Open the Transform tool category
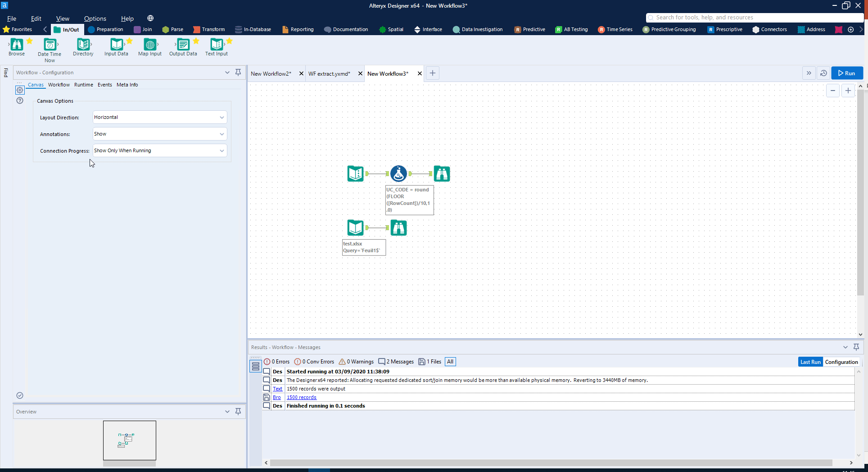 click(209, 29)
